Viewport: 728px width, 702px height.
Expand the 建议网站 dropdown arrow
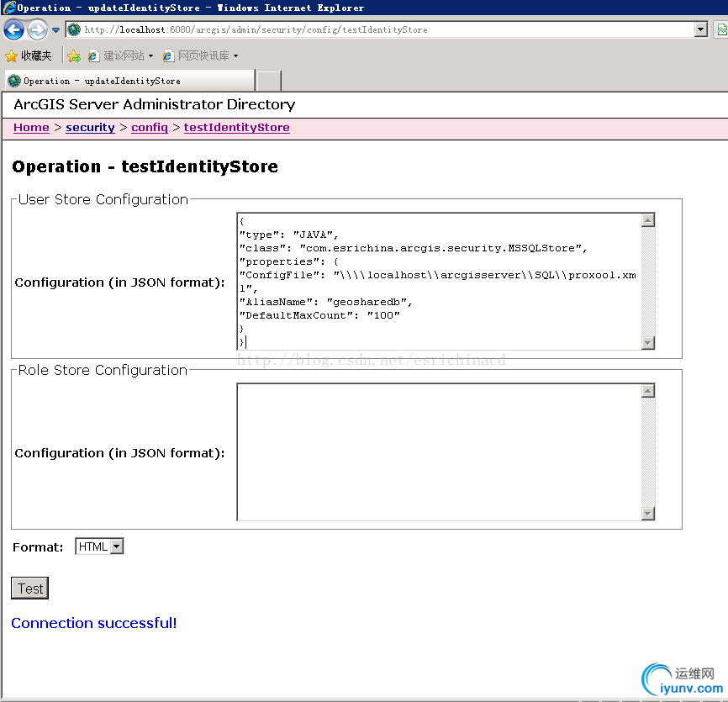[x=150, y=56]
